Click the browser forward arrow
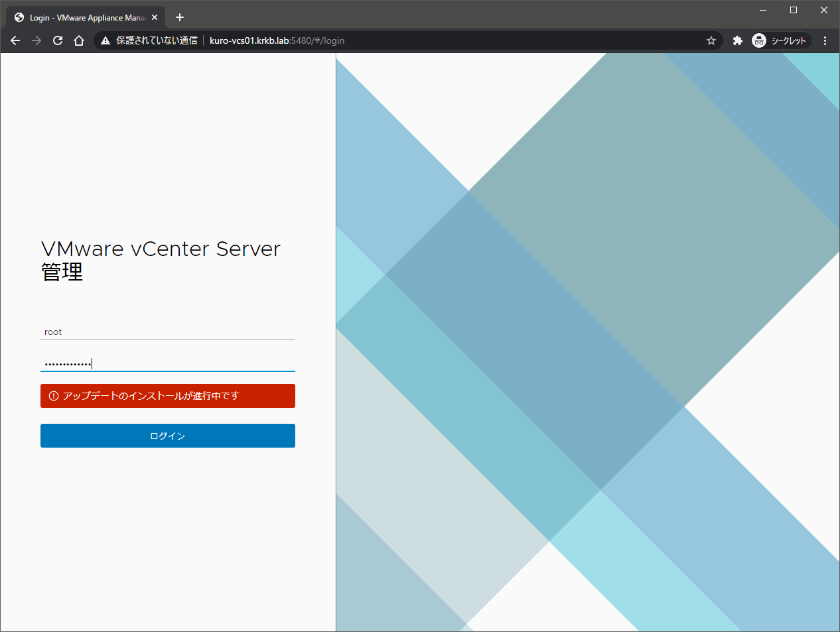Screen dimensions: 840x632 pos(36,40)
